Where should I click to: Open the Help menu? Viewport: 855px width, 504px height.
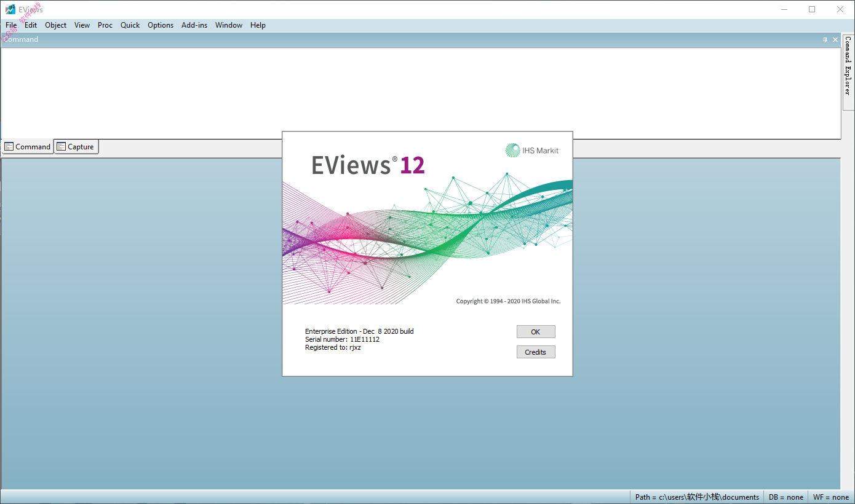[x=258, y=25]
